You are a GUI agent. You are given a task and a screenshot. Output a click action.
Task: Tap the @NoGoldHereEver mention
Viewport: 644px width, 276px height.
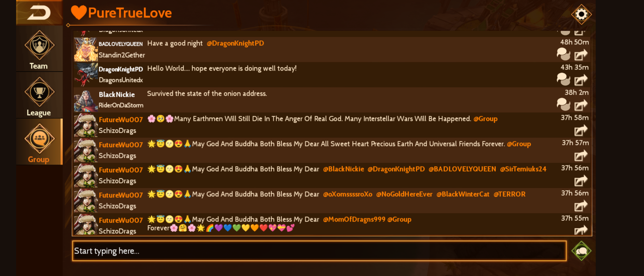click(x=404, y=194)
